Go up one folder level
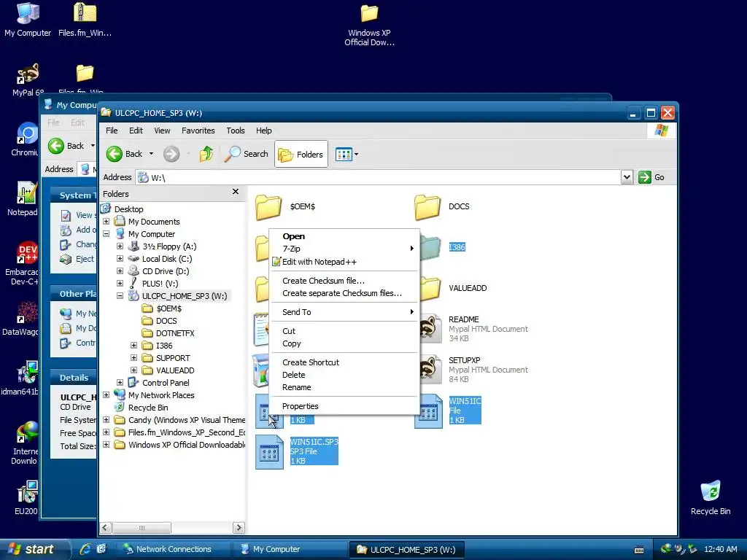Image resolution: width=747 pixels, height=560 pixels. (206, 154)
